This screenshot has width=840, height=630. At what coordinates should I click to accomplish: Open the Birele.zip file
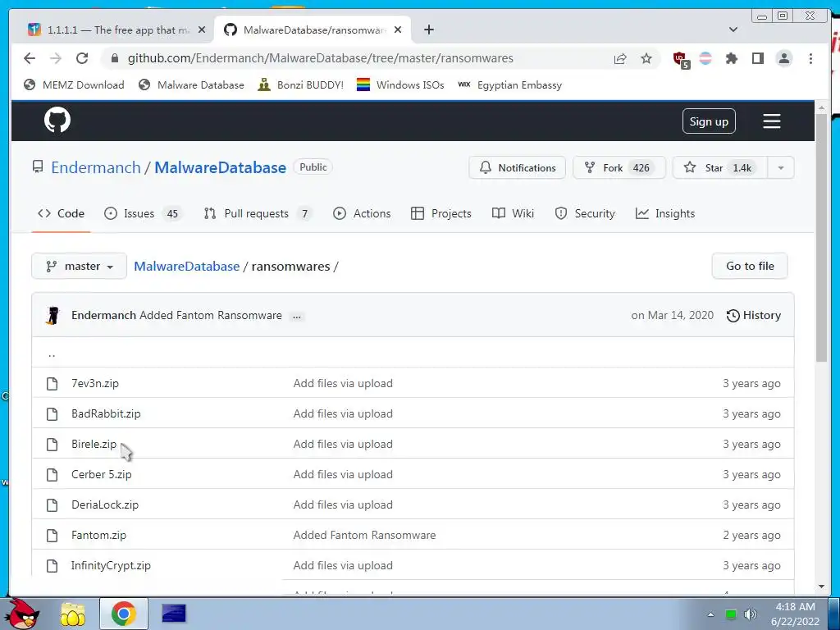94,444
